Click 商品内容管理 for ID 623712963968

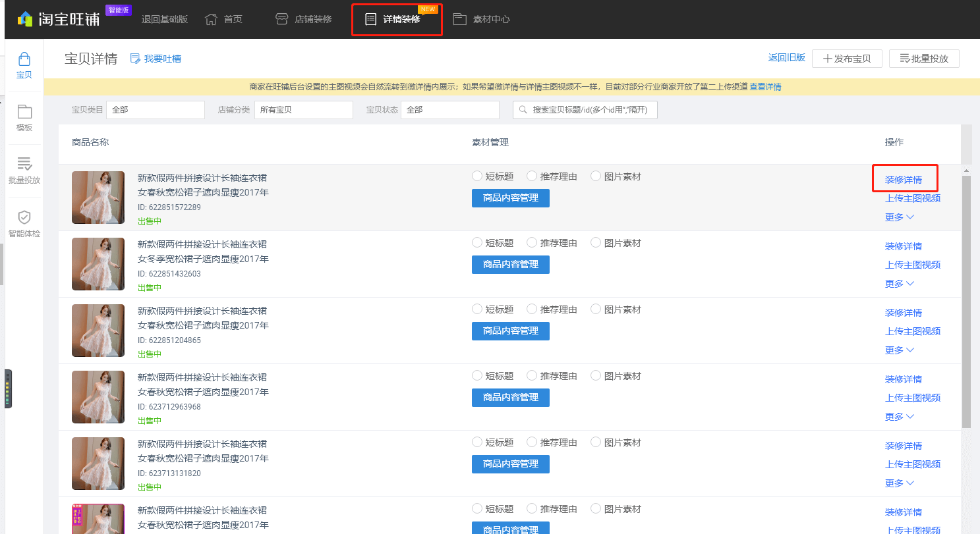tap(511, 397)
